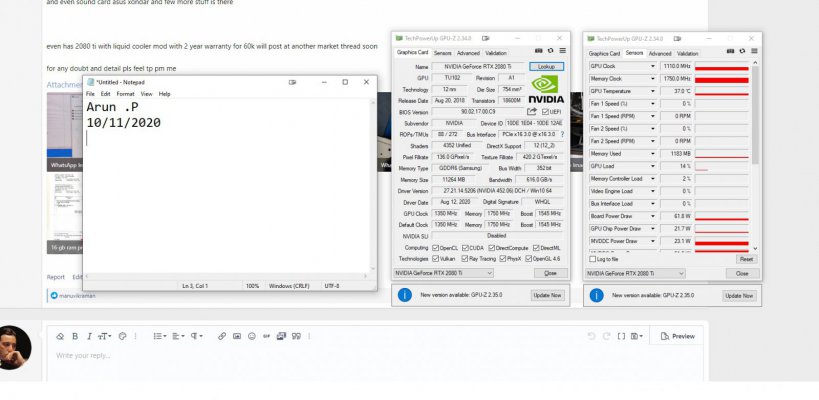Insert a quote block in the reply

[296, 336]
